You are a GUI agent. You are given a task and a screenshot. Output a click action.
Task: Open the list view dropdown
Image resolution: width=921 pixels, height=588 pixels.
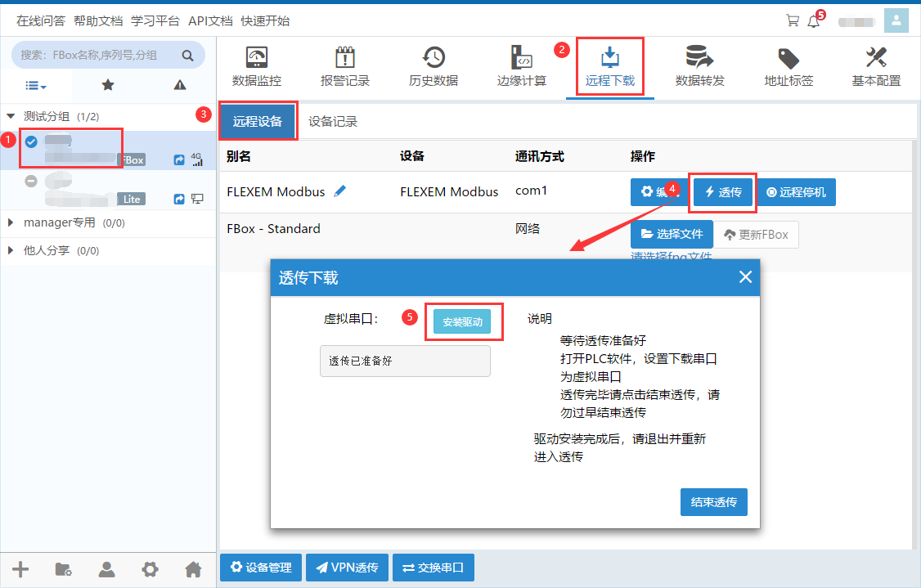(35, 85)
